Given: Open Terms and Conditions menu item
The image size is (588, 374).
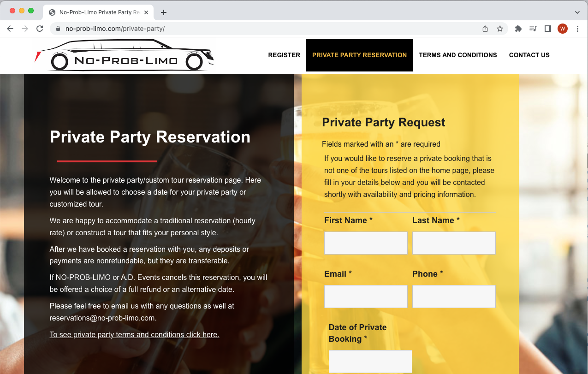Looking at the screenshot, I should point(458,55).
